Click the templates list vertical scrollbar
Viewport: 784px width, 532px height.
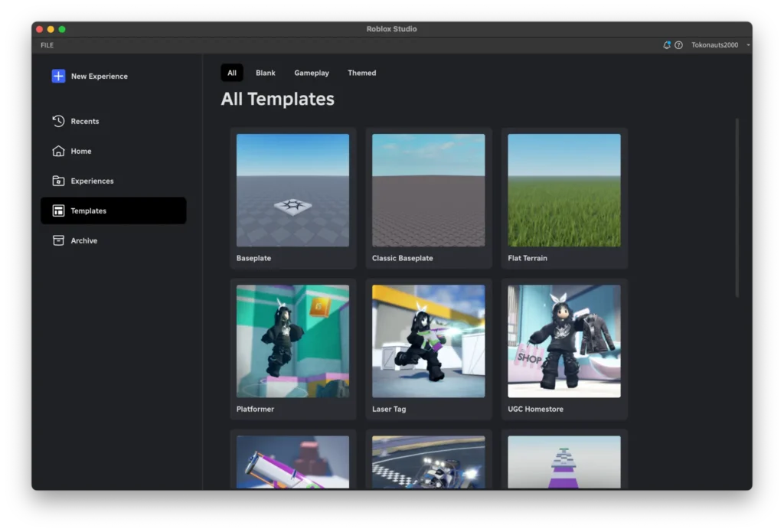(x=737, y=208)
